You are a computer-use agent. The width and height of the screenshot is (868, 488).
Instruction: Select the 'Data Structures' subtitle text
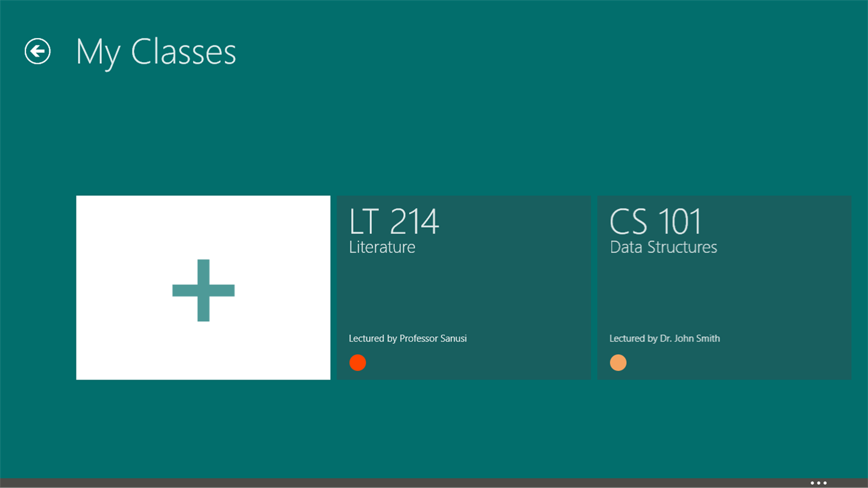[664, 247]
